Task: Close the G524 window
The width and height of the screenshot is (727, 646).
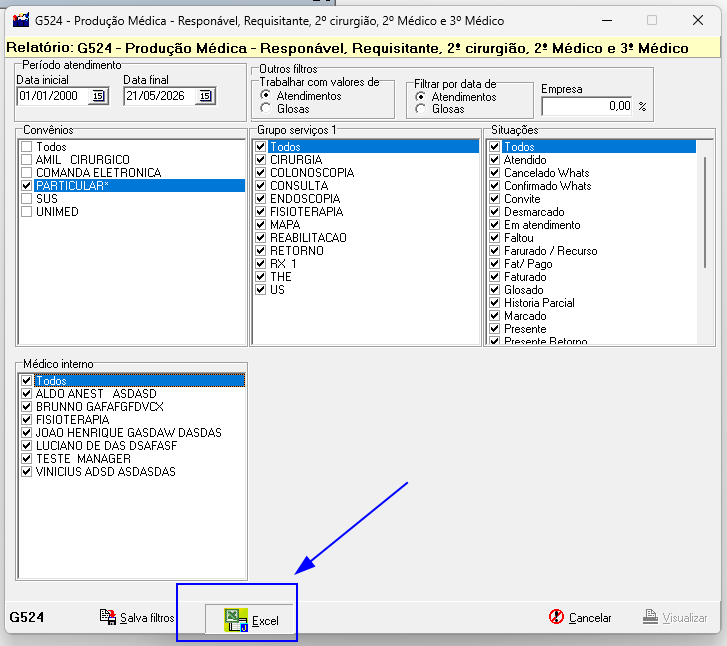Action: pos(698,20)
